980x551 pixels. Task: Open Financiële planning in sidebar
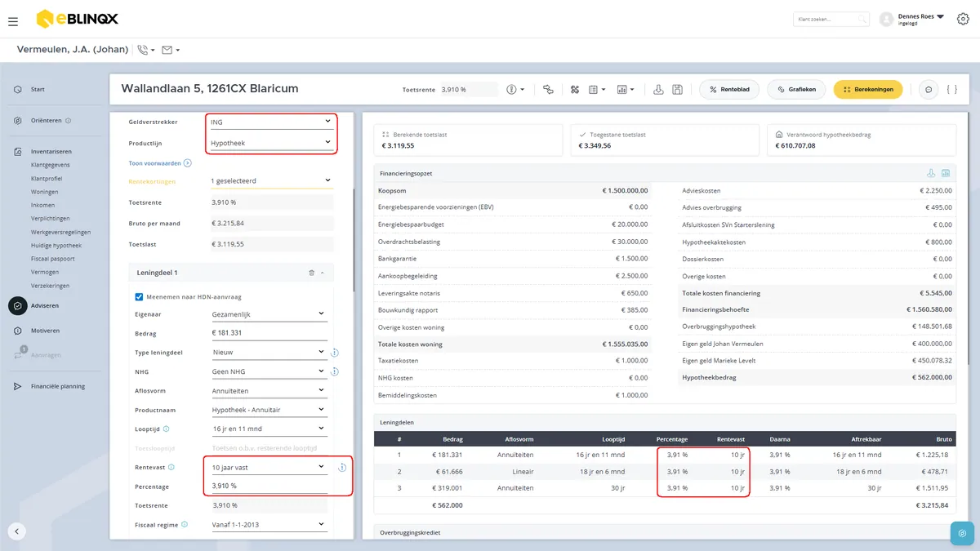click(x=57, y=386)
